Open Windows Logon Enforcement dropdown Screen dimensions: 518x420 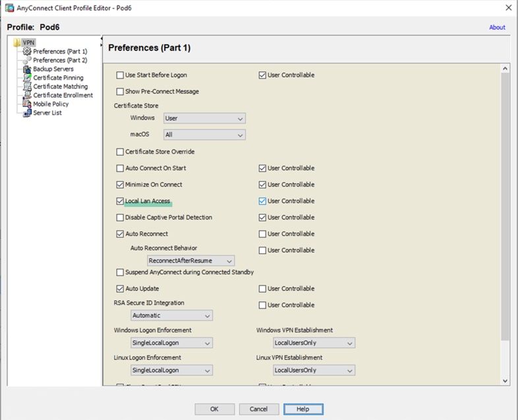tap(171, 343)
